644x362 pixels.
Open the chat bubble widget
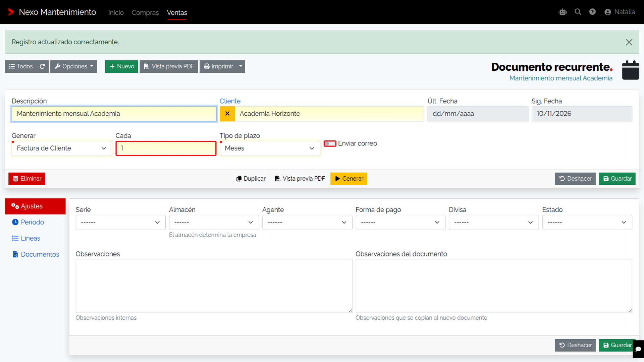(x=638, y=349)
